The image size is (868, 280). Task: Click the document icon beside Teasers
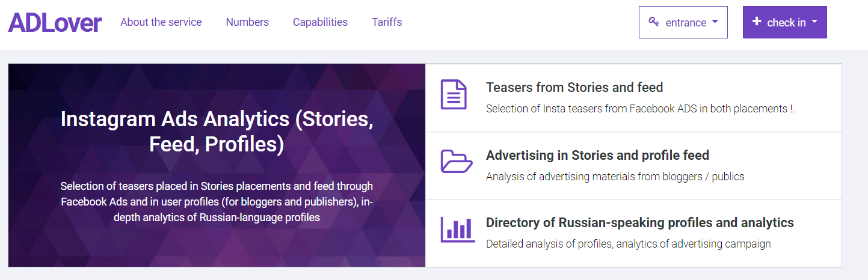(454, 94)
